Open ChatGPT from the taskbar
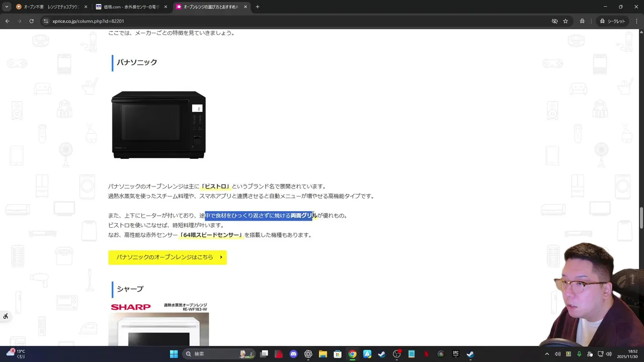The height and width of the screenshot is (362, 644). (x=308, y=354)
